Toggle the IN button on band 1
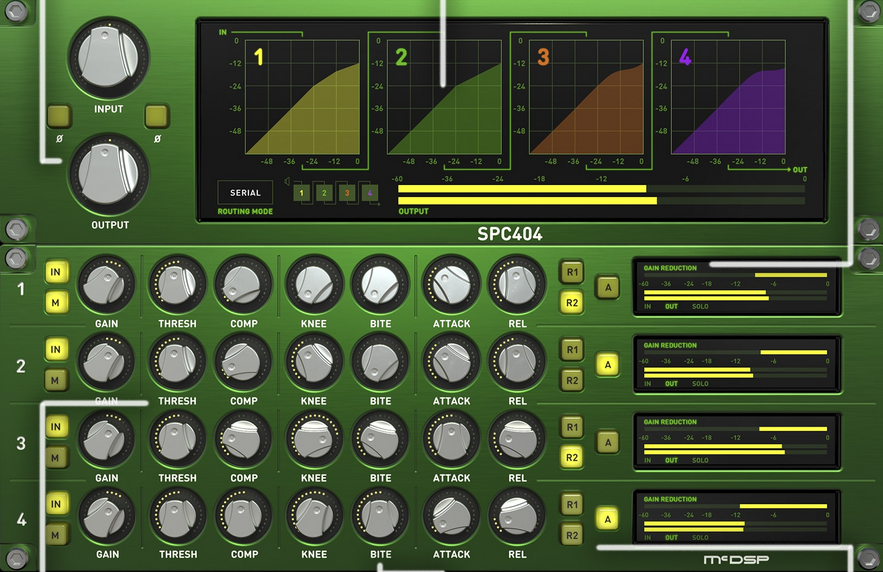Screen dimensions: 883x572 pos(56,272)
